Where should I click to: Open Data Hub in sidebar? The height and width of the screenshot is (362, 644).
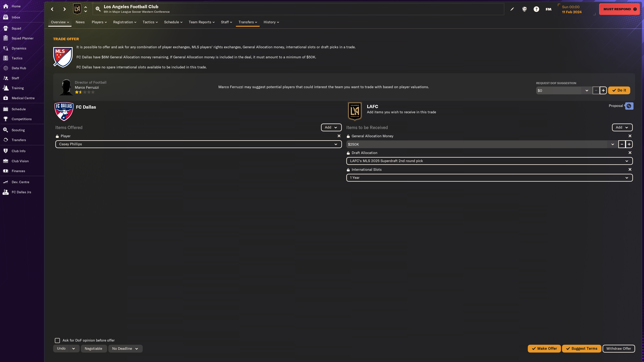pyautogui.click(x=19, y=68)
